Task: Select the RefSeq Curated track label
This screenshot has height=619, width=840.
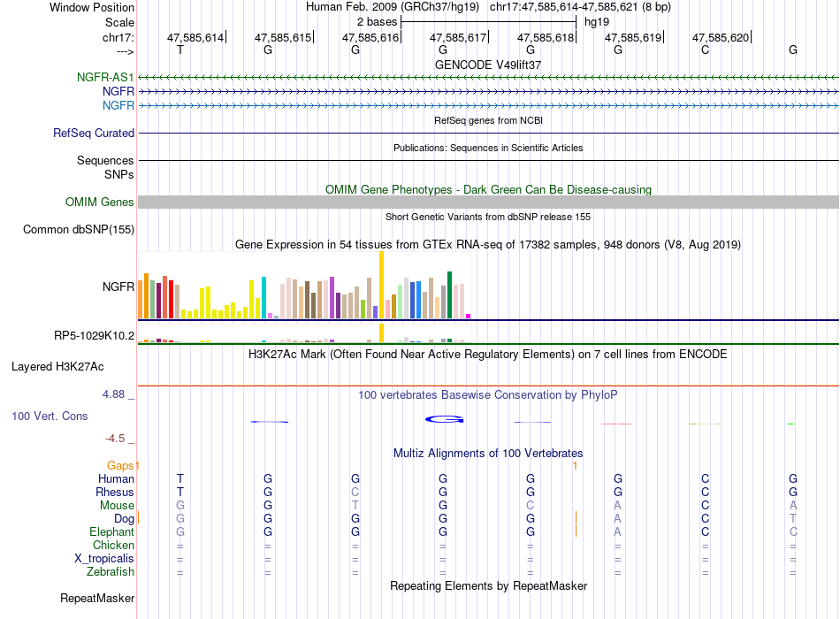Action: (93, 133)
